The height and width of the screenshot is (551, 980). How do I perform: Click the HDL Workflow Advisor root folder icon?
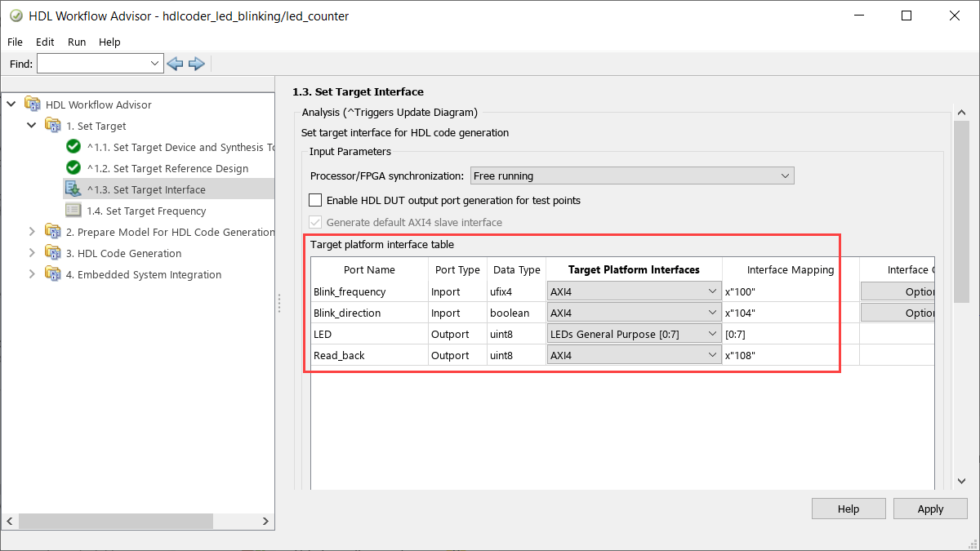tap(32, 104)
